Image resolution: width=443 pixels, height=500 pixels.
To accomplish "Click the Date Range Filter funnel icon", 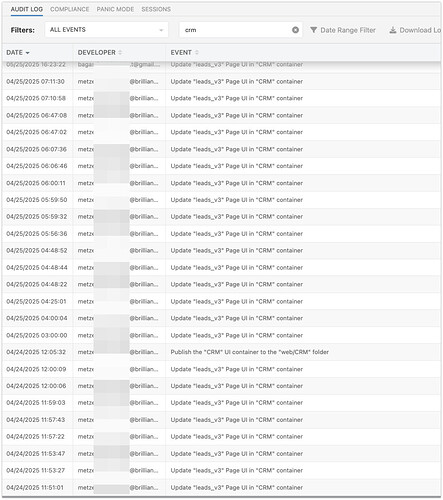I will tap(313, 30).
